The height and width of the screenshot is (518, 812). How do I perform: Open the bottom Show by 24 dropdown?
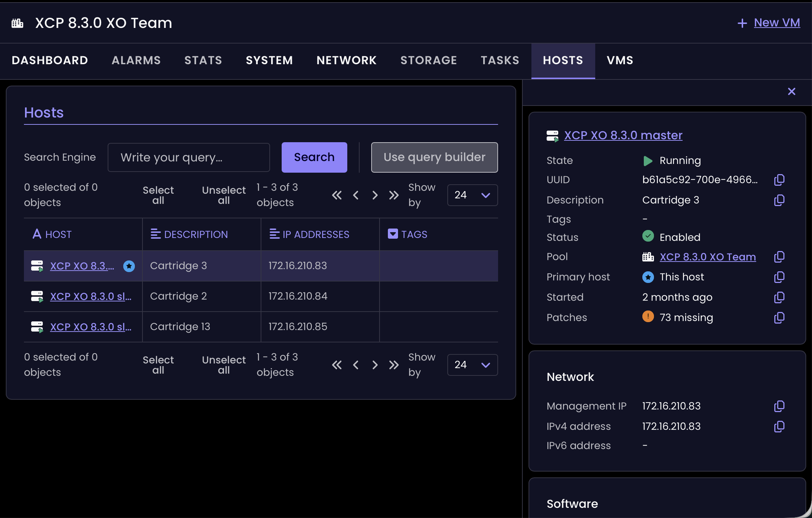(472, 365)
